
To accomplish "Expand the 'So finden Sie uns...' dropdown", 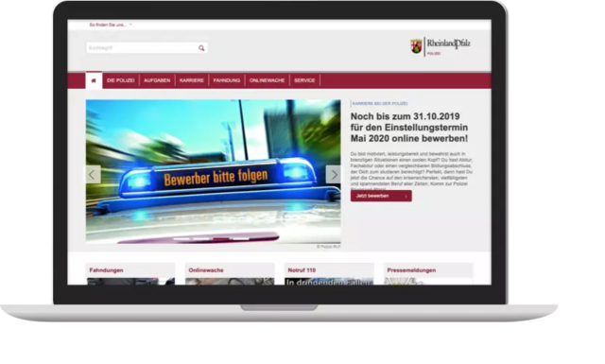I will click(x=111, y=25).
